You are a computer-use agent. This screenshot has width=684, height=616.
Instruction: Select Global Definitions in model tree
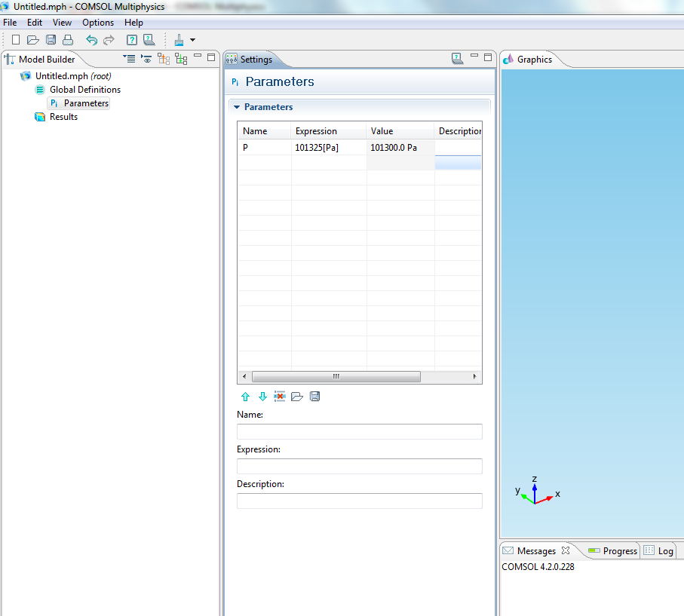coord(84,90)
